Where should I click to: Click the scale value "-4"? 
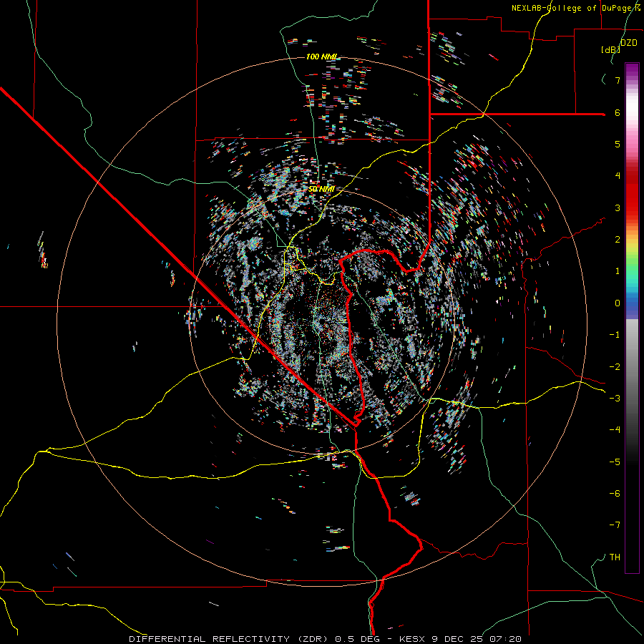tap(615, 429)
